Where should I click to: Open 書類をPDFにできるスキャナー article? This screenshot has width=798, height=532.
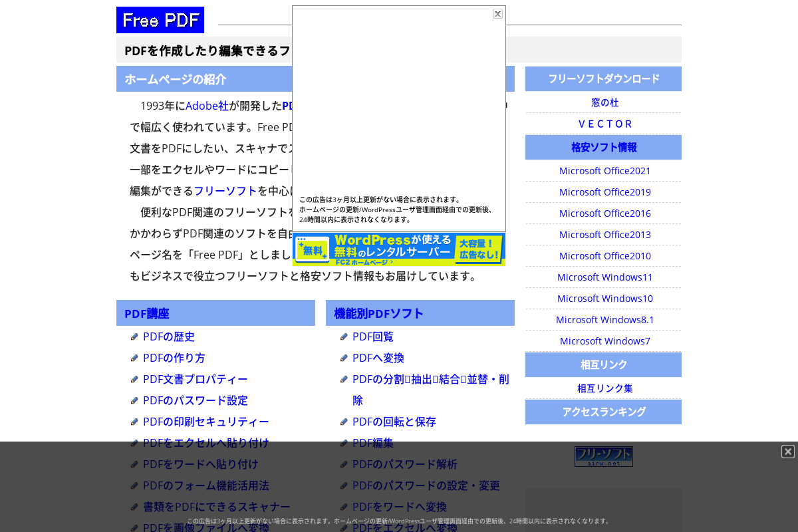coord(217,507)
